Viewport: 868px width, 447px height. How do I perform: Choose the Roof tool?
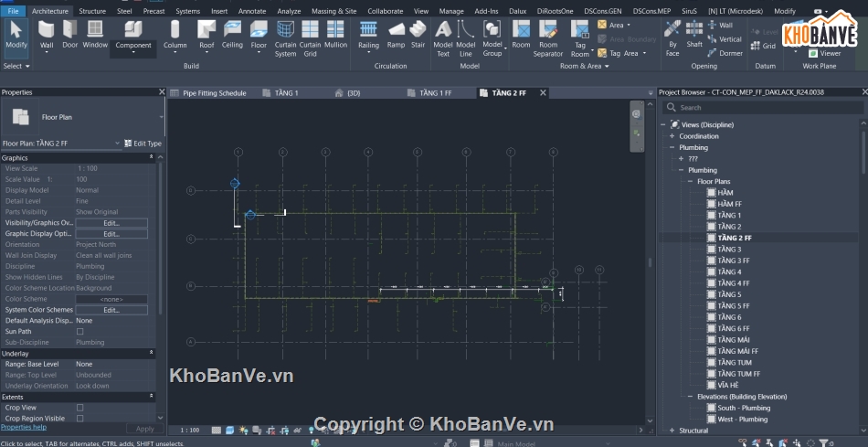[x=206, y=37]
